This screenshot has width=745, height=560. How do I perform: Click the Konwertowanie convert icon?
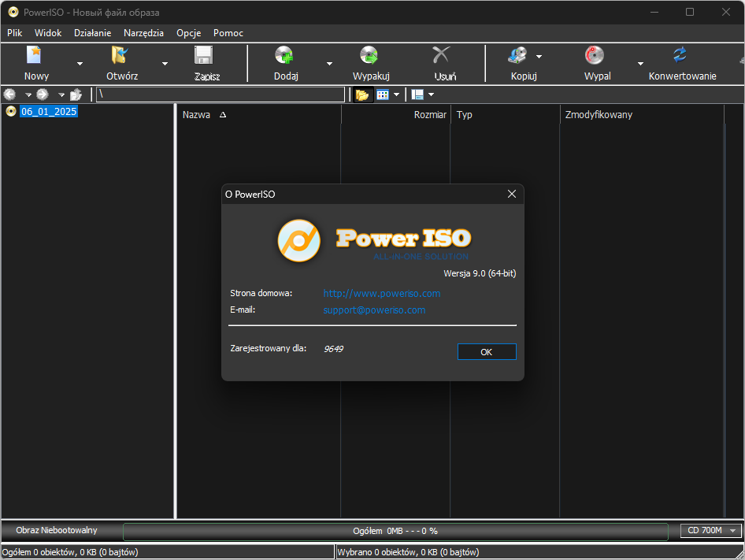(680, 55)
